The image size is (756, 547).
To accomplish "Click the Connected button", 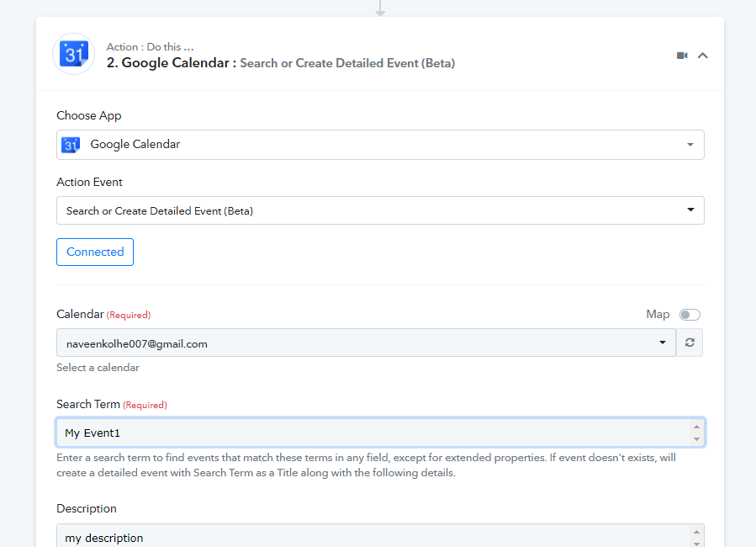I will (95, 252).
